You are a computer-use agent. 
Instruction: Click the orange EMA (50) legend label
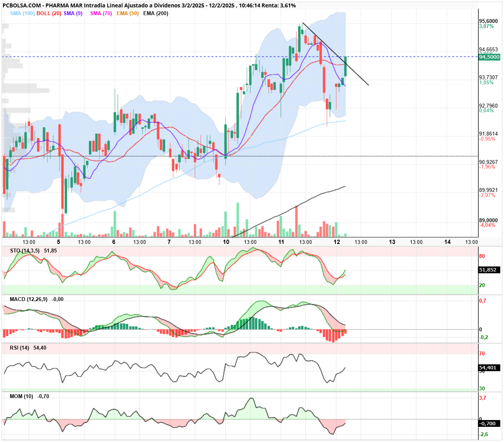click(127, 13)
